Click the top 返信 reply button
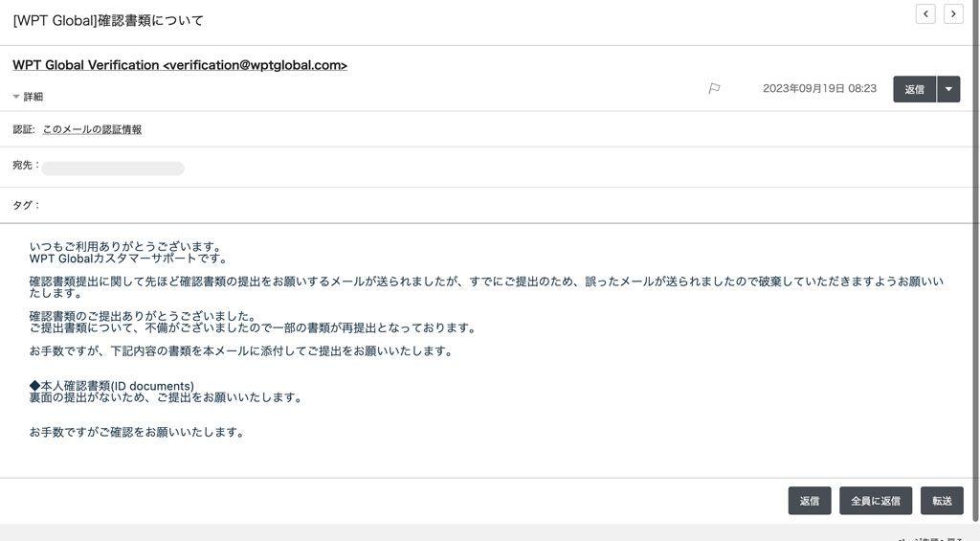This screenshot has height=541, width=980. (x=914, y=89)
